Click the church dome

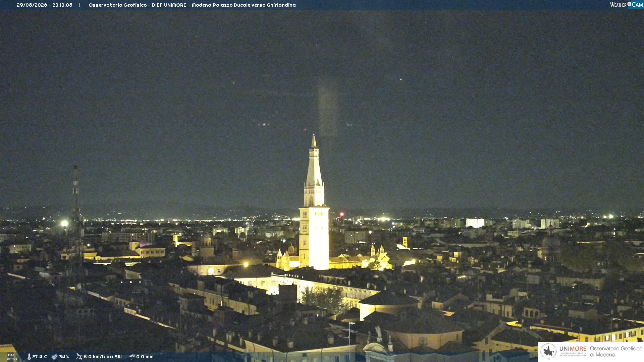(551, 242)
